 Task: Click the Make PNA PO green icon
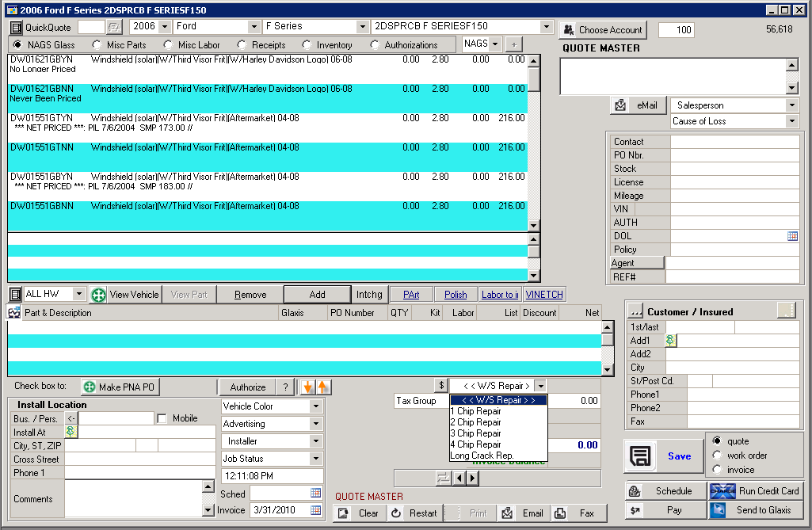[89, 387]
